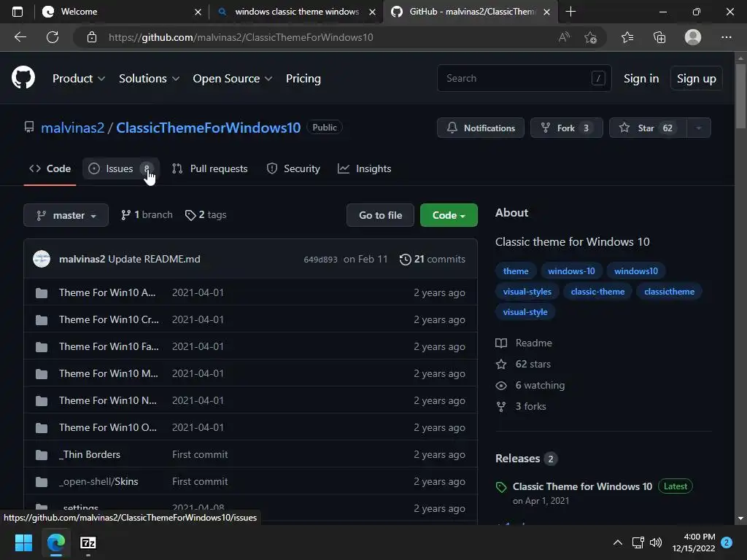The image size is (747, 560).
Task: Click the 2 tags link
Action: point(206,215)
